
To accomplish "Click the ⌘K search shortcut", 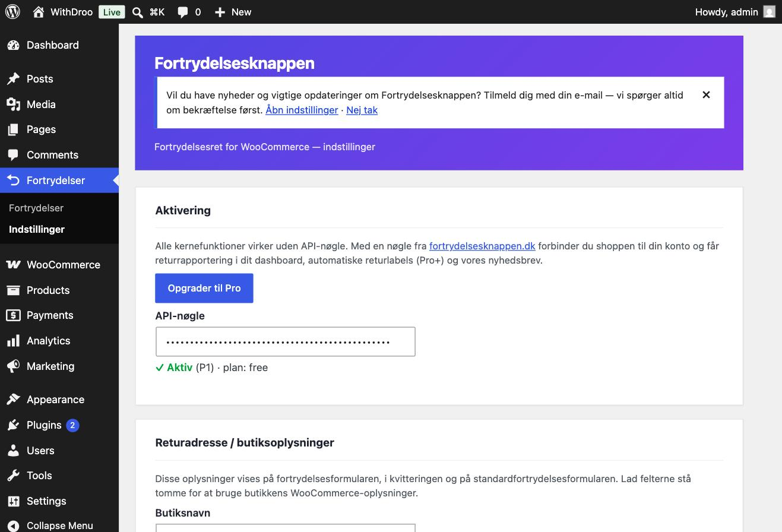I will coord(157,12).
